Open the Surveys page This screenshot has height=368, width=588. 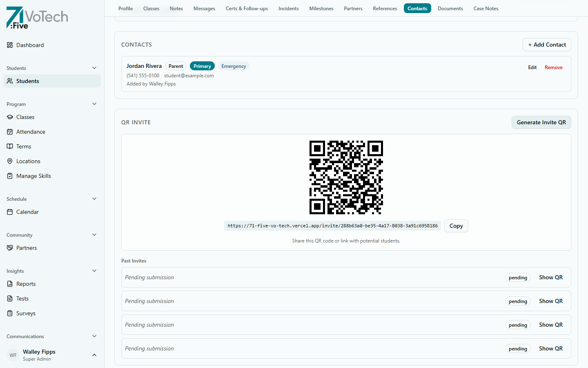[25, 313]
